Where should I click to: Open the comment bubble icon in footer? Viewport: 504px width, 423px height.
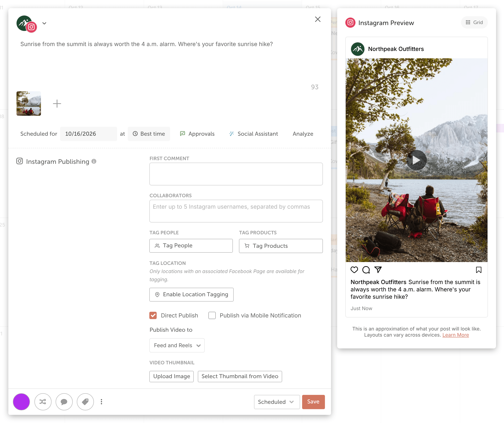[x=64, y=402]
